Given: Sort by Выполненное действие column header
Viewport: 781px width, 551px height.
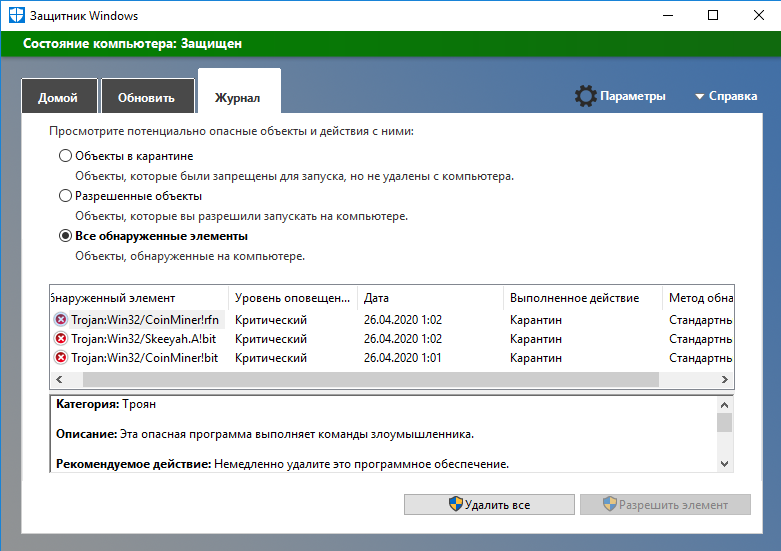Looking at the screenshot, I should pyautogui.click(x=583, y=298).
